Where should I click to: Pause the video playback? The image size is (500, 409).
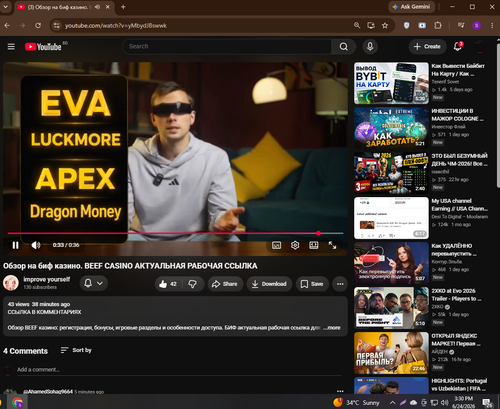15,245
